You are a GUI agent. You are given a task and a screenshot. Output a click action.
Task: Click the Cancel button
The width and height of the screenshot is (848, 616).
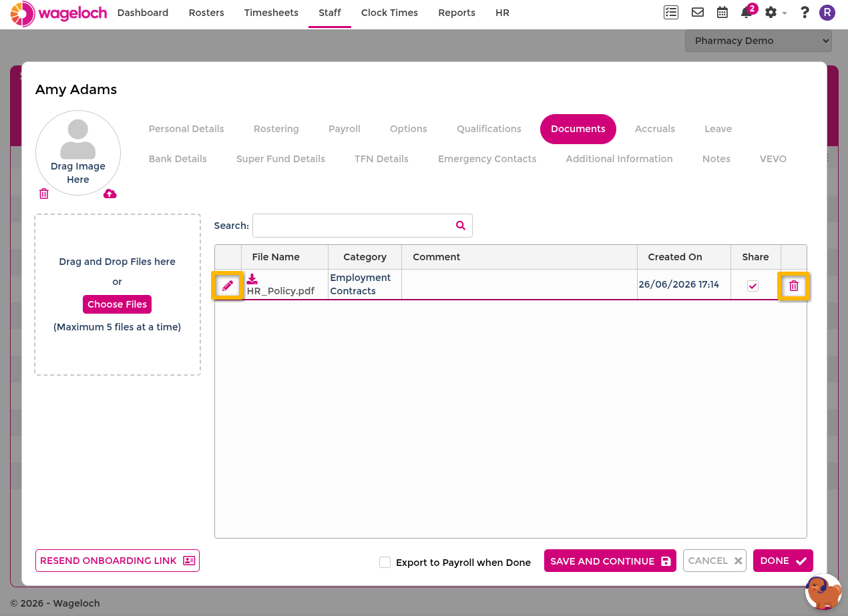coord(714,561)
